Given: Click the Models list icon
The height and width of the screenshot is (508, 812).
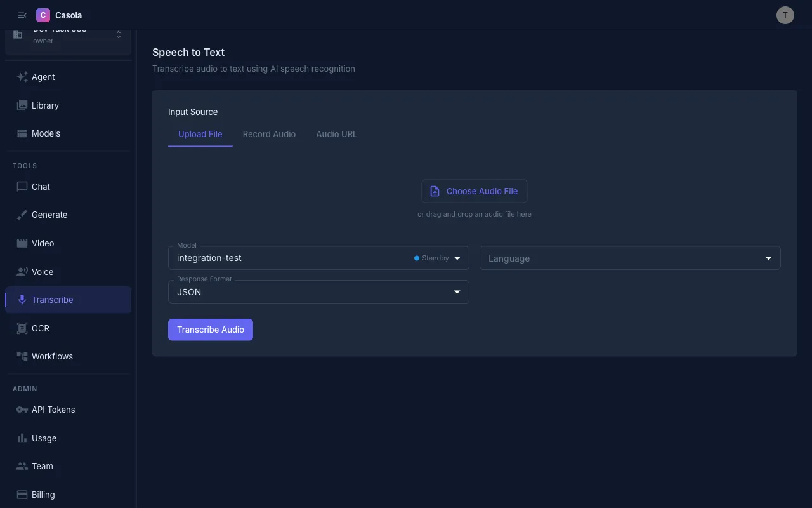Looking at the screenshot, I should point(22,133).
